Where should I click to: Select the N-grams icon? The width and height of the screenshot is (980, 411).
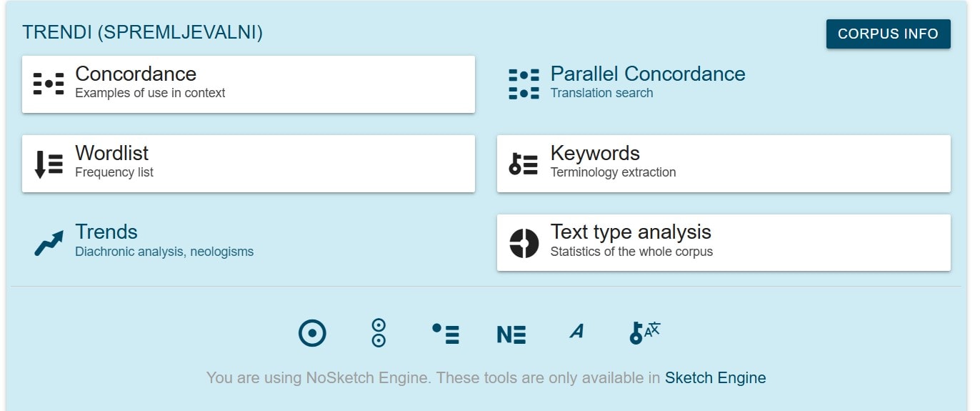coord(511,334)
